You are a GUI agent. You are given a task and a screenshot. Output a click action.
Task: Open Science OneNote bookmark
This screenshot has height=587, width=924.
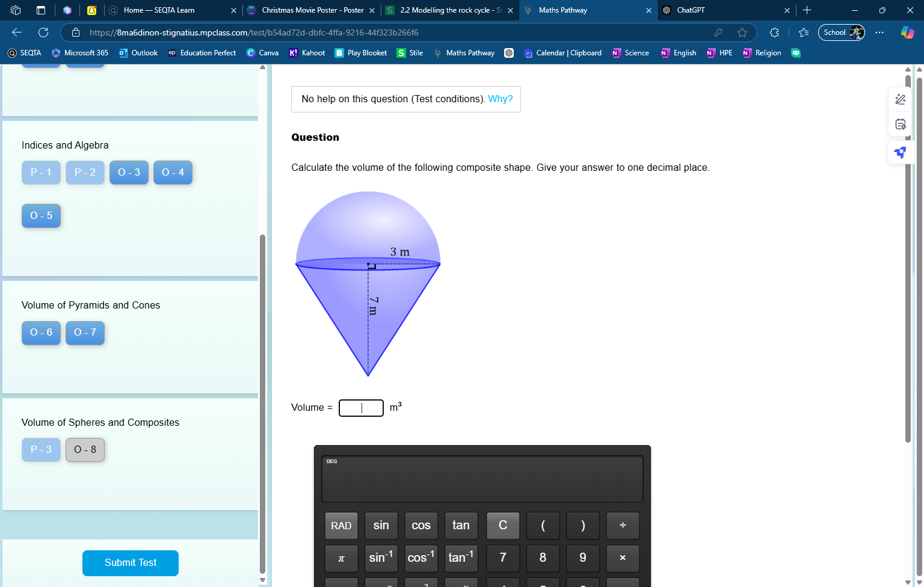coord(630,53)
